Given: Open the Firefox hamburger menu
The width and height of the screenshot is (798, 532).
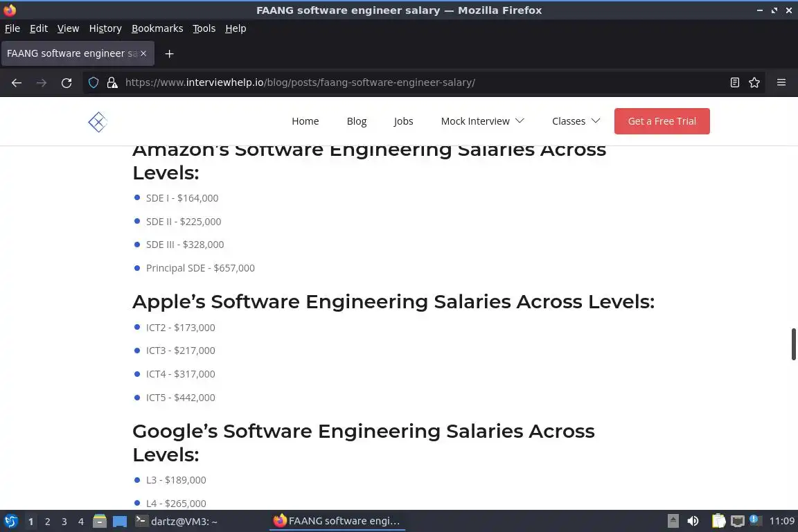Looking at the screenshot, I should [781, 82].
